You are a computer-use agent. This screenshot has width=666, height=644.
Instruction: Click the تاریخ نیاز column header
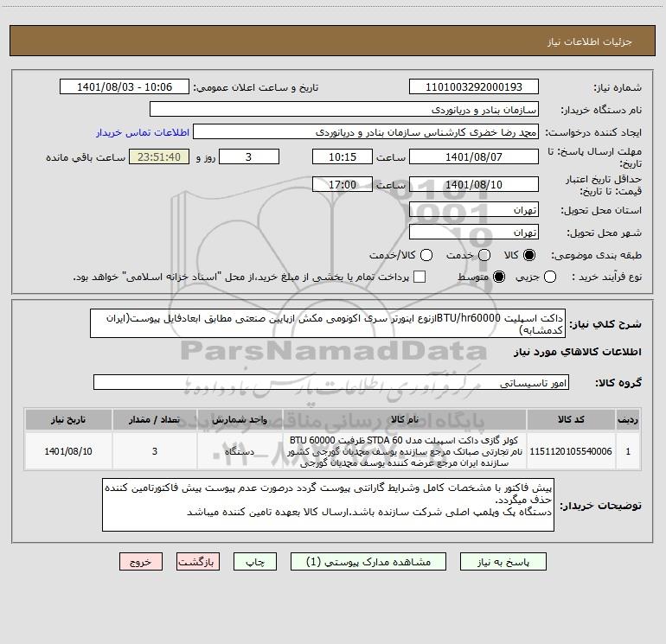click(68, 419)
